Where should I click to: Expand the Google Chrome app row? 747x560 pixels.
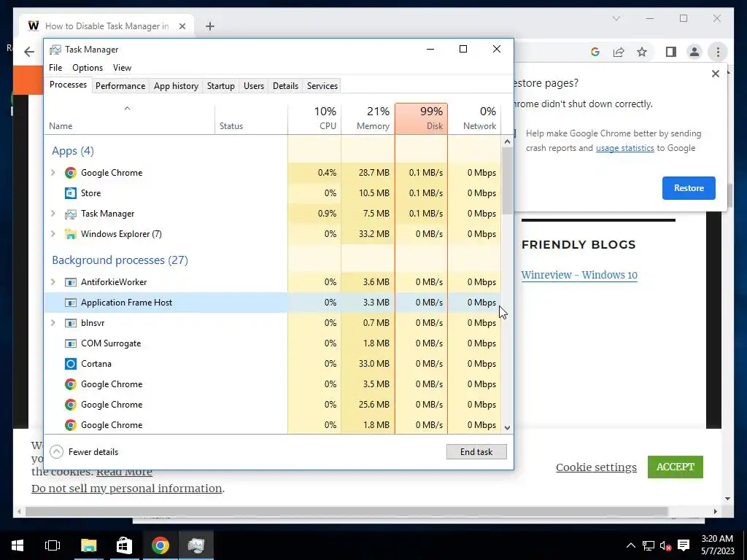53,173
